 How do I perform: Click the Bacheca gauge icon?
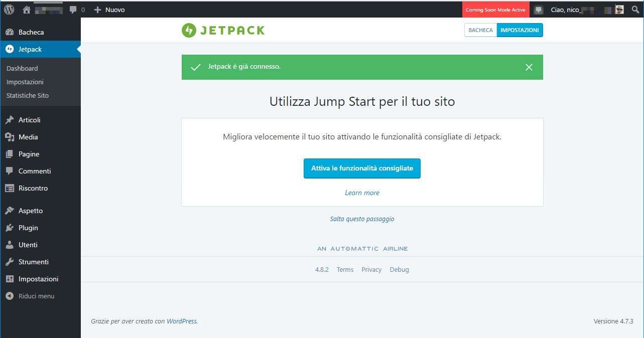(10, 32)
